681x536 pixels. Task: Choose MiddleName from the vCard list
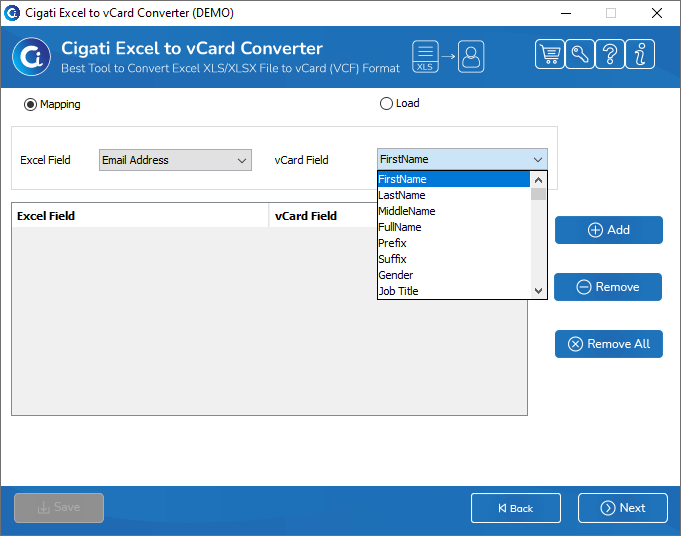pyautogui.click(x=454, y=211)
